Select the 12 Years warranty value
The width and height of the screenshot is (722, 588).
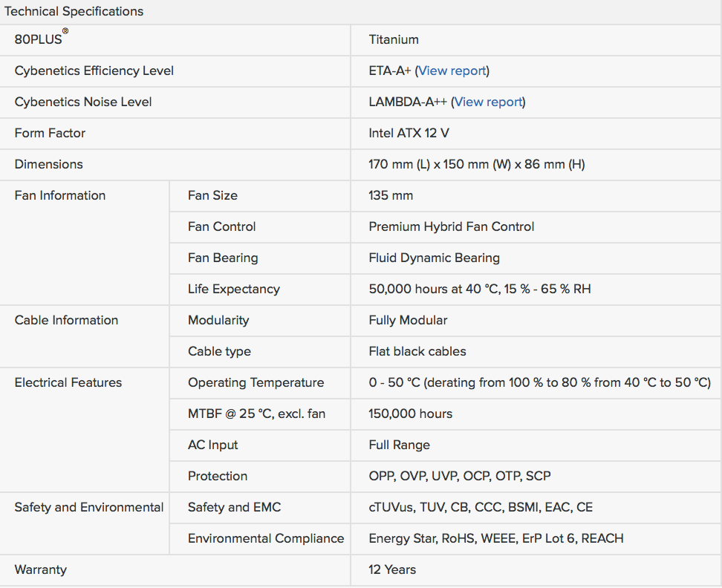click(392, 569)
